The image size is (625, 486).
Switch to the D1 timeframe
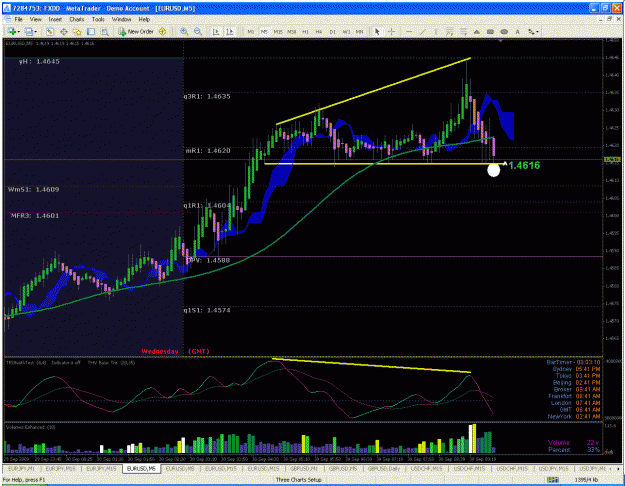333,31
